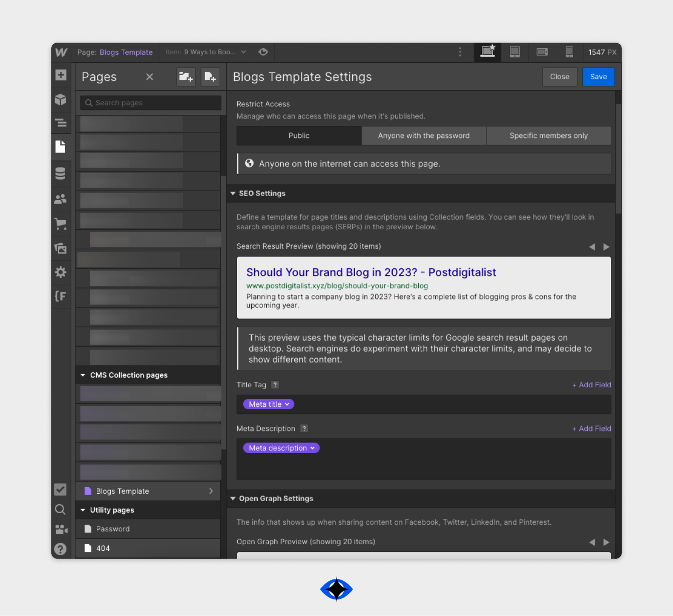The height and width of the screenshot is (616, 673).
Task: Select the 404 utility page
Action: click(x=148, y=548)
